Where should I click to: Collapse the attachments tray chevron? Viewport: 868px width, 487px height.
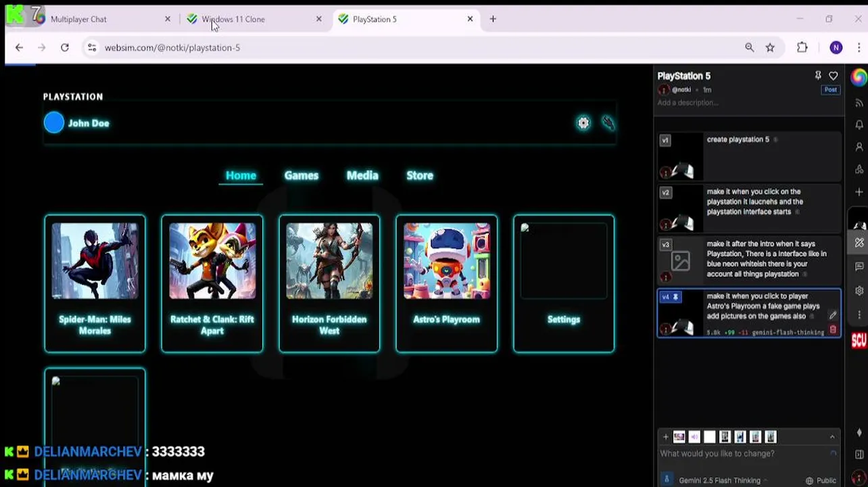click(x=832, y=437)
